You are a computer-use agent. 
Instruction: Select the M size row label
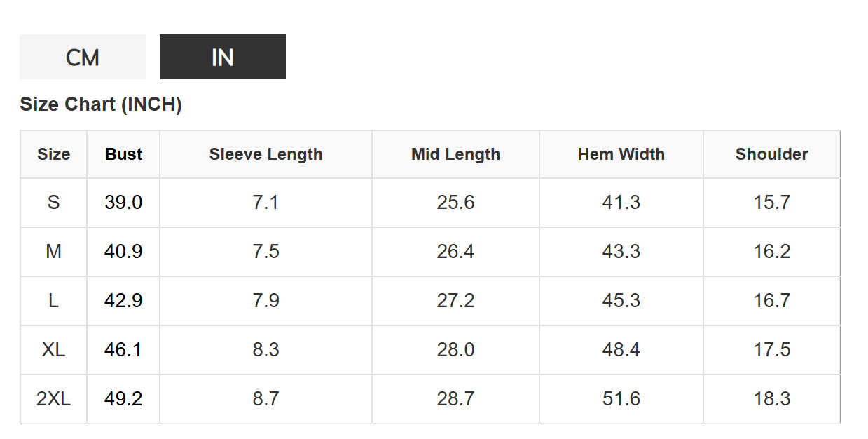pos(54,252)
